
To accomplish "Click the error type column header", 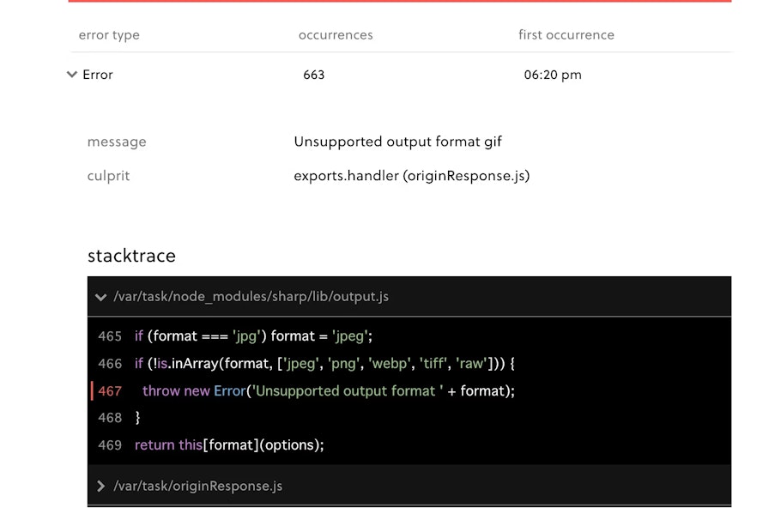I will pos(109,35).
